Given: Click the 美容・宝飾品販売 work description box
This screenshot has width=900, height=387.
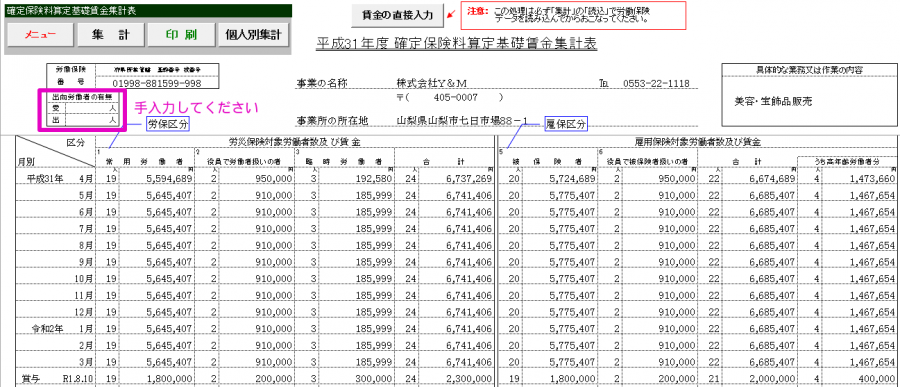Looking at the screenshot, I should [x=809, y=102].
